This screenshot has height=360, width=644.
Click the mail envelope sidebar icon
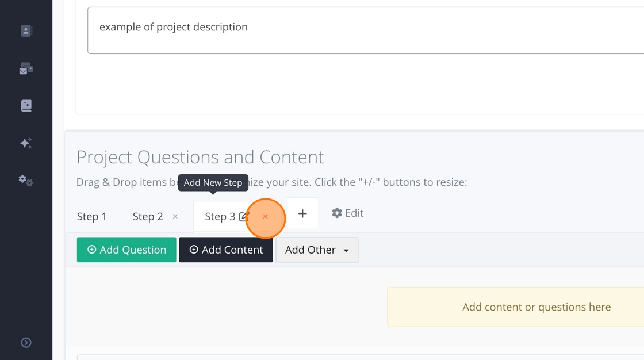(26, 69)
